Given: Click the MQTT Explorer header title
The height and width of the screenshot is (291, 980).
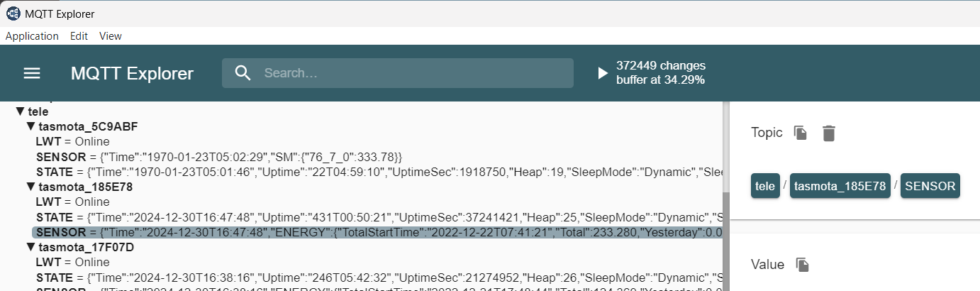Looking at the screenshot, I should point(132,73).
